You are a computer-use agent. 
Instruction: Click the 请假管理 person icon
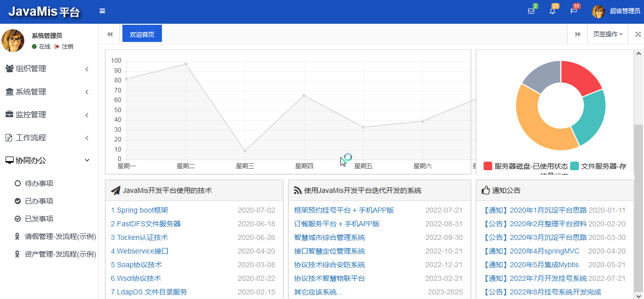click(18, 236)
